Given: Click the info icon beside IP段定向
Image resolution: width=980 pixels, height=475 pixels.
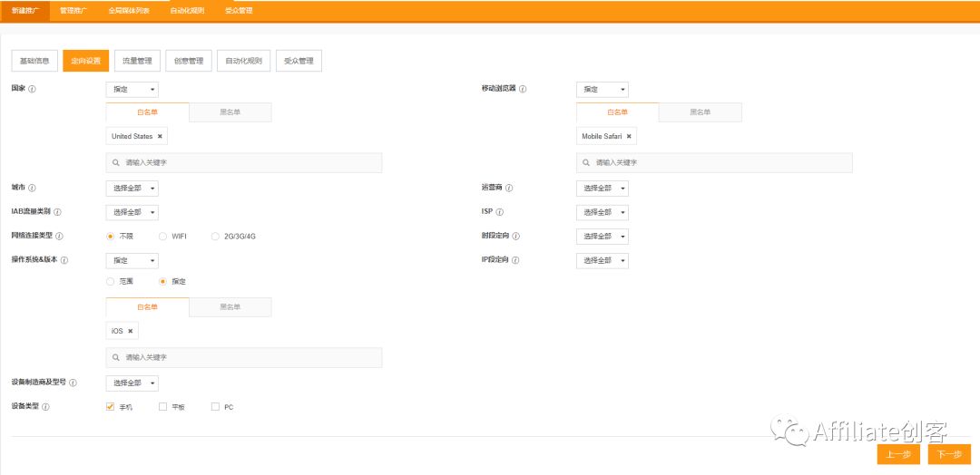Looking at the screenshot, I should coord(515,260).
